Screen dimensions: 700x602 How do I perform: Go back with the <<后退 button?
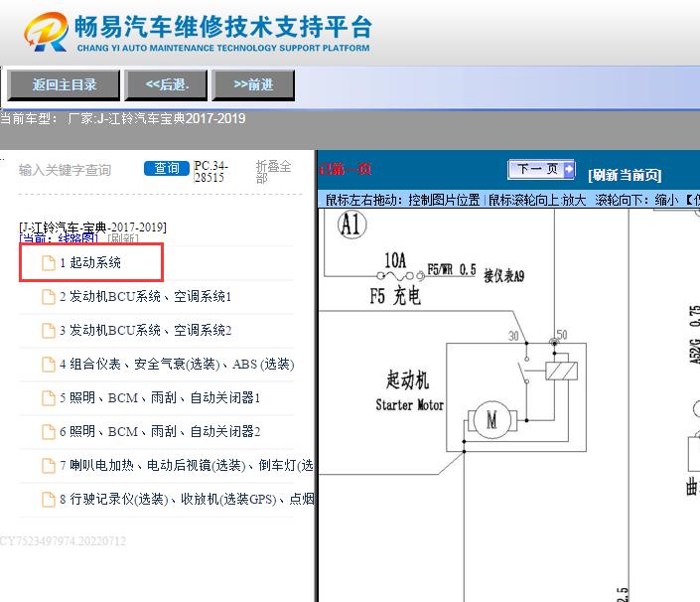tap(167, 84)
